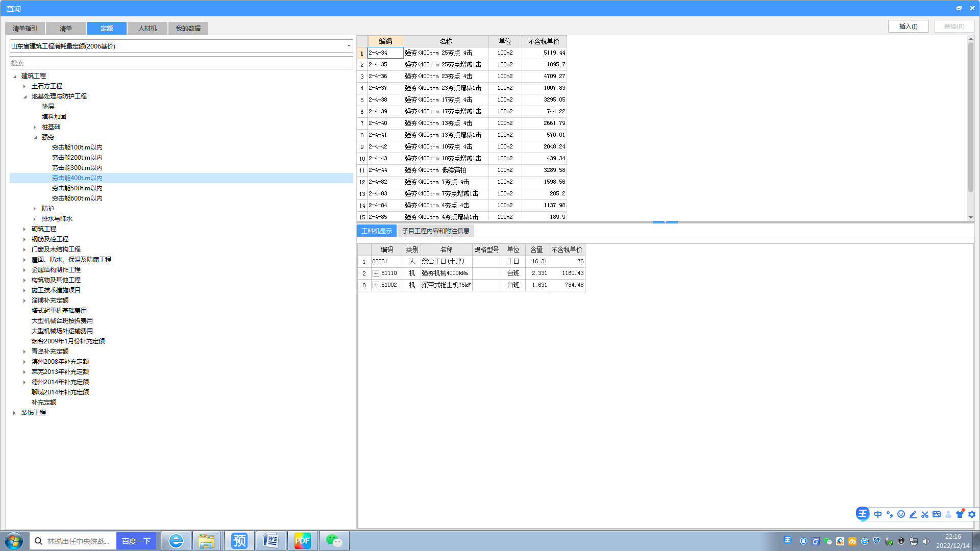980x551 pixels.
Task: Switch to 人材机 tab
Action: [148, 29]
